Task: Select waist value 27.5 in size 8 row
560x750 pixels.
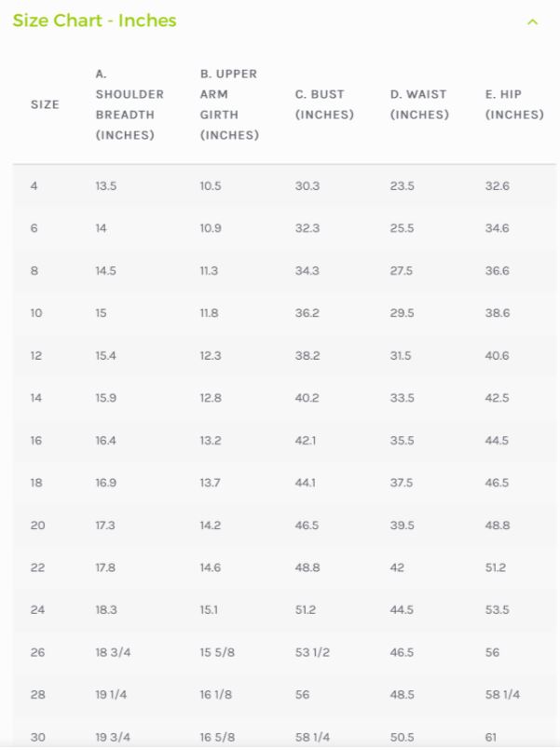Action: (402, 271)
